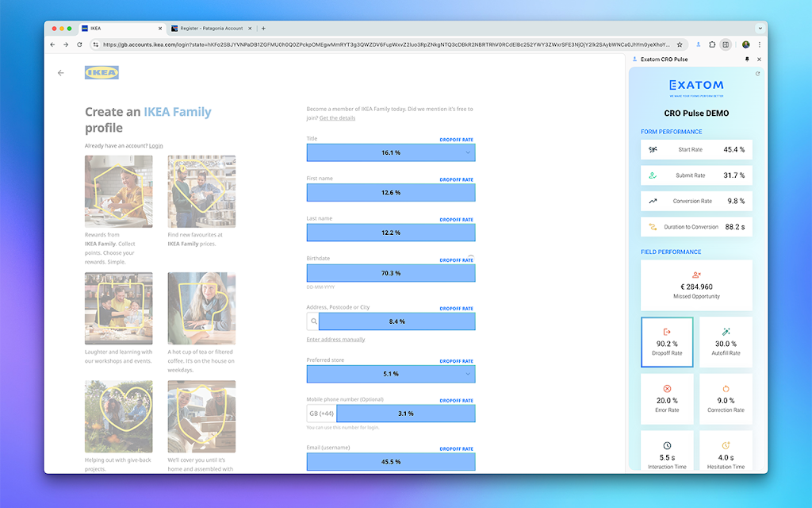812x508 pixels.
Task: Click the Start Rate flag icon
Action: point(653,149)
